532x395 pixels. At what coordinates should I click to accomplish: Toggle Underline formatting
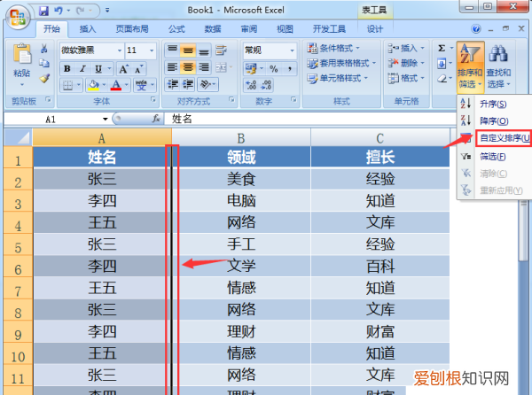point(98,69)
